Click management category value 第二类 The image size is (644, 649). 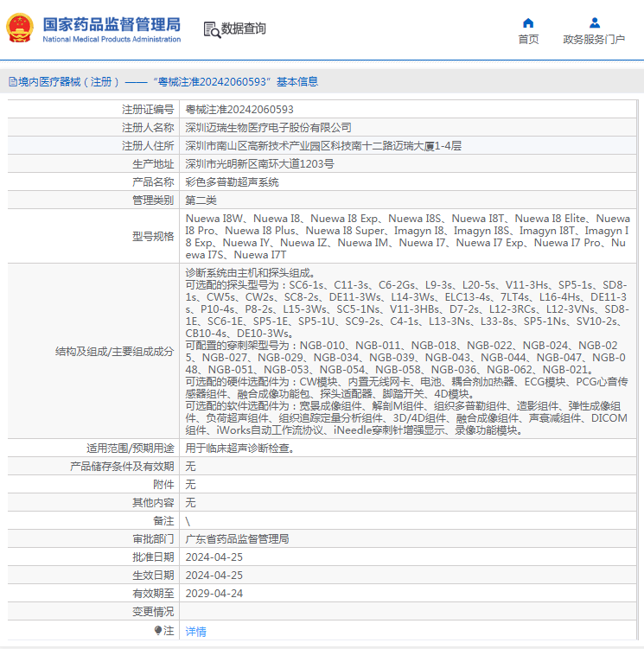pos(201,200)
